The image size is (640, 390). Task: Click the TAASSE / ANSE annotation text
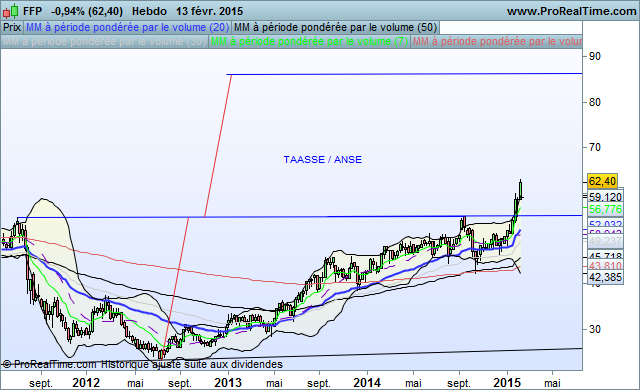click(x=322, y=160)
